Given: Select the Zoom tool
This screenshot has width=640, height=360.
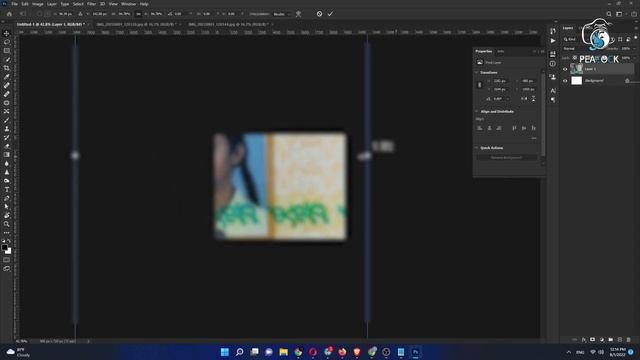Looking at the screenshot, I should tap(7, 224).
